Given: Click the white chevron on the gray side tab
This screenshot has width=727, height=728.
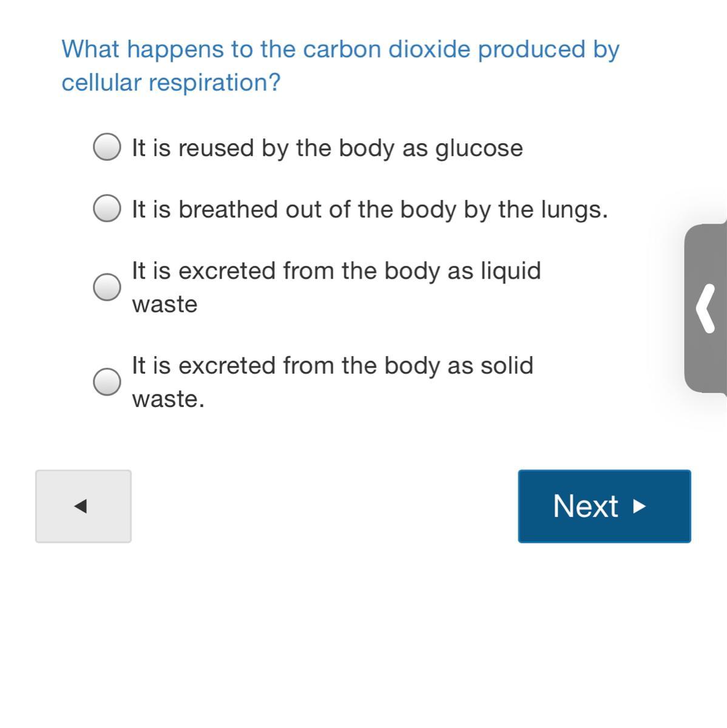Looking at the screenshot, I should (x=705, y=309).
